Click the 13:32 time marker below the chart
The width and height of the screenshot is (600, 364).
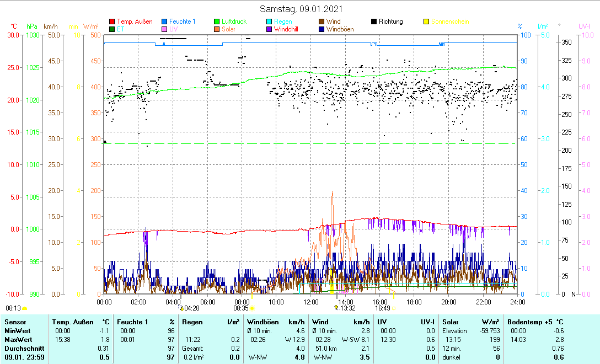tap(347, 308)
